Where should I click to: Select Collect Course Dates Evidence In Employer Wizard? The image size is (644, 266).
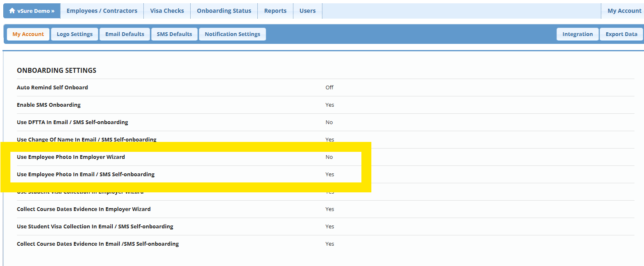(x=84, y=209)
